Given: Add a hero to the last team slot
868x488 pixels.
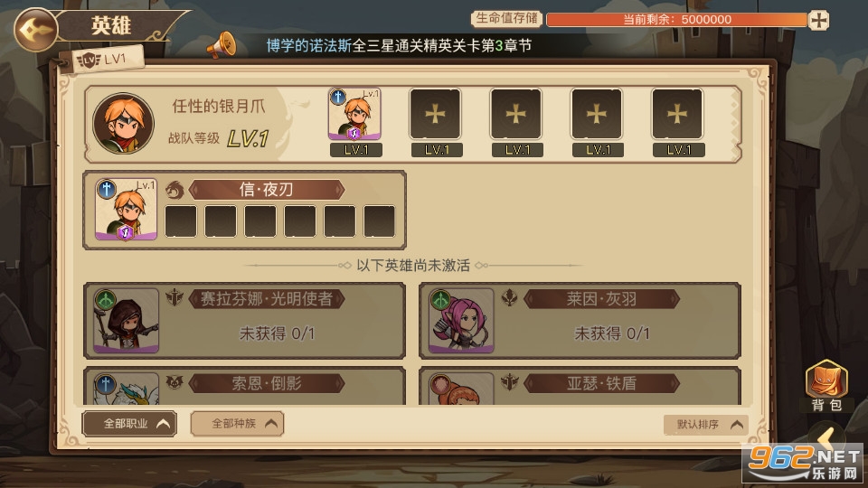Looking at the screenshot, I should point(677,114).
